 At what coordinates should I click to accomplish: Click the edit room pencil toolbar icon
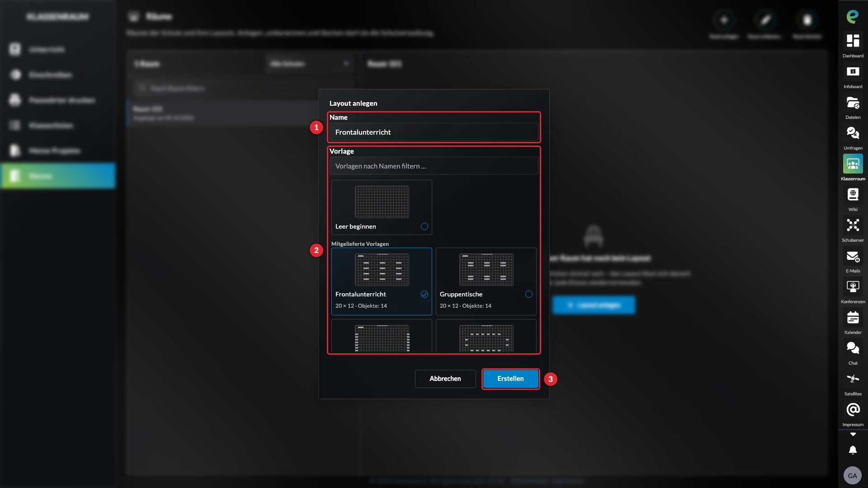point(765,20)
